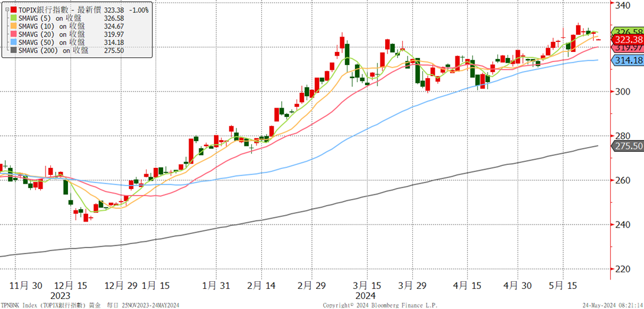Click the red 323.38 price tag on axis
644x309 pixels.
pyautogui.click(x=627, y=40)
